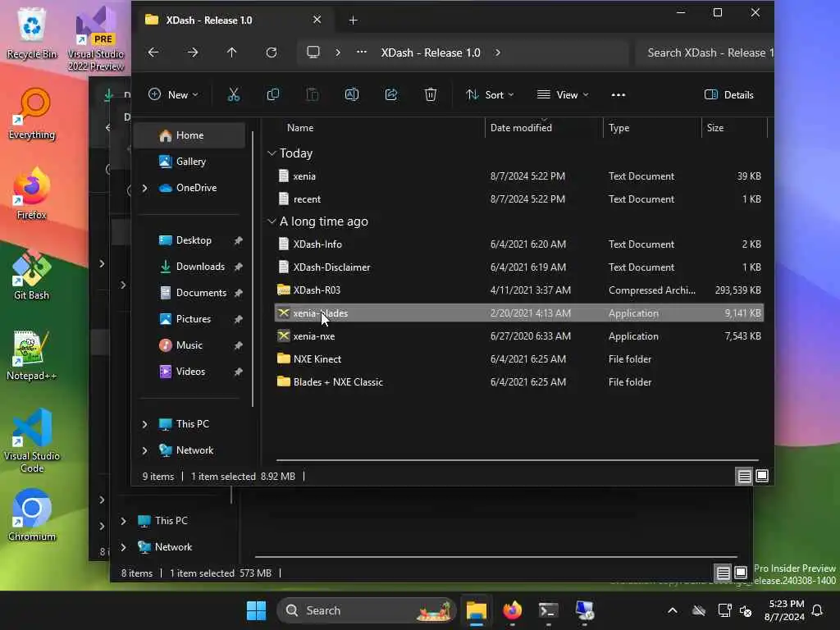Unpin Downloads from quick access
Viewport: 840px width, 630px height.
[239, 267]
